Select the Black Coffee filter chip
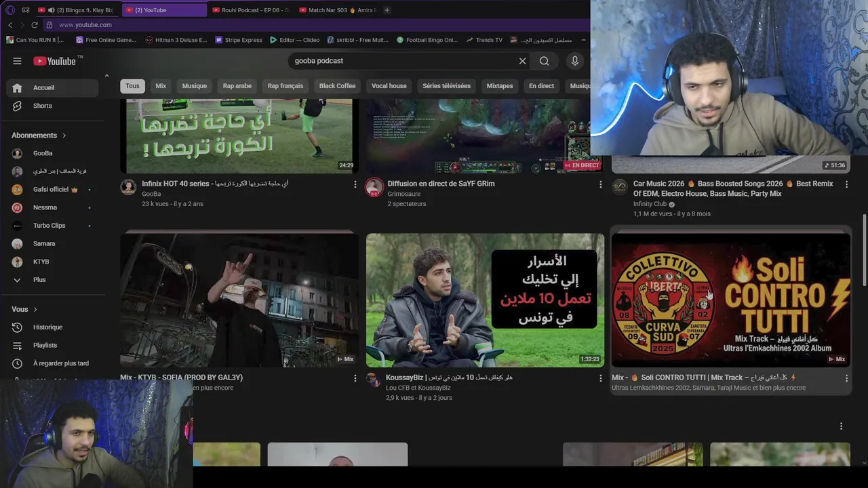The width and height of the screenshot is (868, 488). coord(337,86)
